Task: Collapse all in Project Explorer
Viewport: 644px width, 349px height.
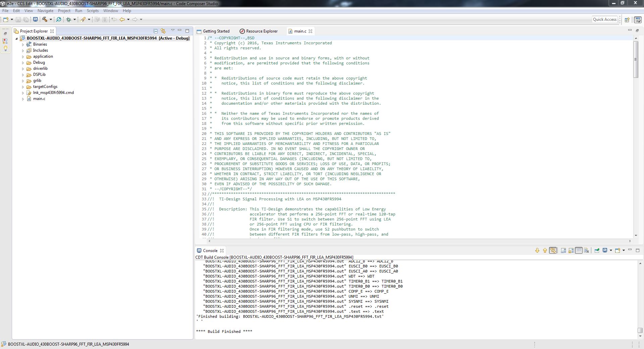Action: tap(155, 31)
